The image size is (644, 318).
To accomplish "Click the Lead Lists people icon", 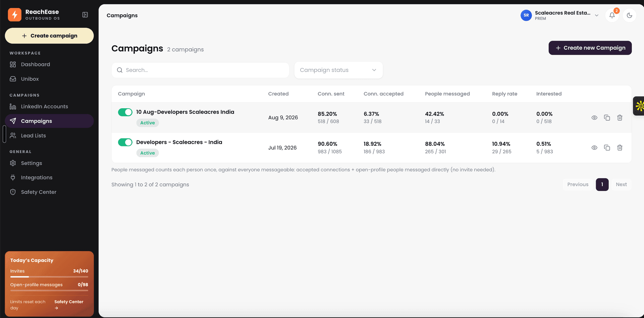I will pos(13,135).
